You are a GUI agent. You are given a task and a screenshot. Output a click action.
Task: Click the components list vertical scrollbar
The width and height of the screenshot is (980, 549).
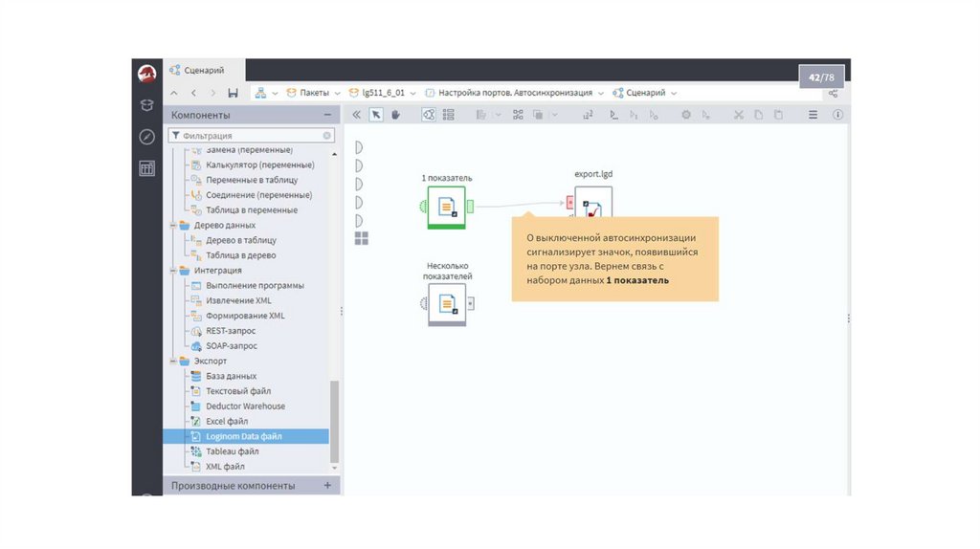pyautogui.click(x=334, y=421)
